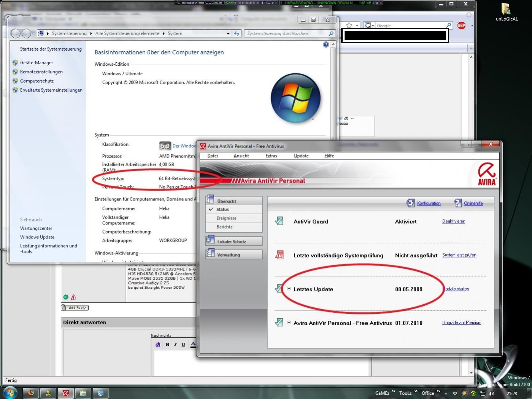The image size is (532, 399).
Task: Open the Hilfe menu in Avira
Action: click(329, 156)
